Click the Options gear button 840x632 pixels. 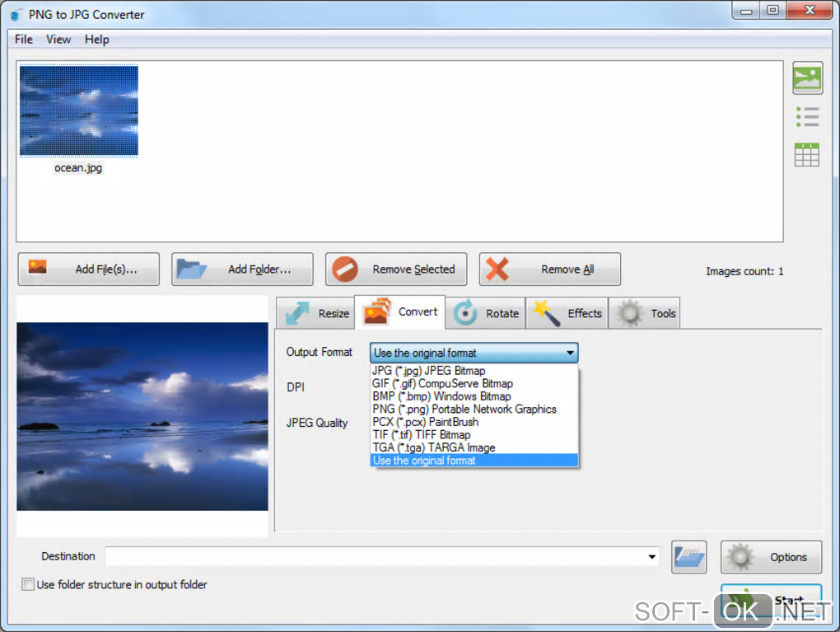pos(771,557)
